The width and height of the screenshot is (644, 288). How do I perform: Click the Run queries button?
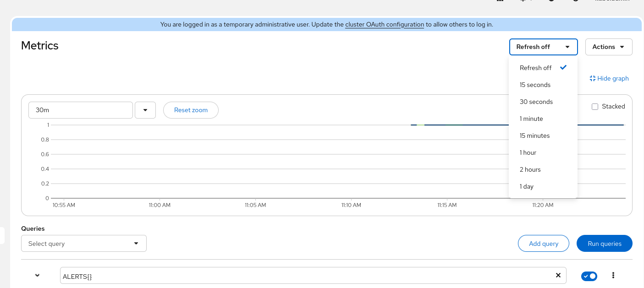tap(604, 244)
